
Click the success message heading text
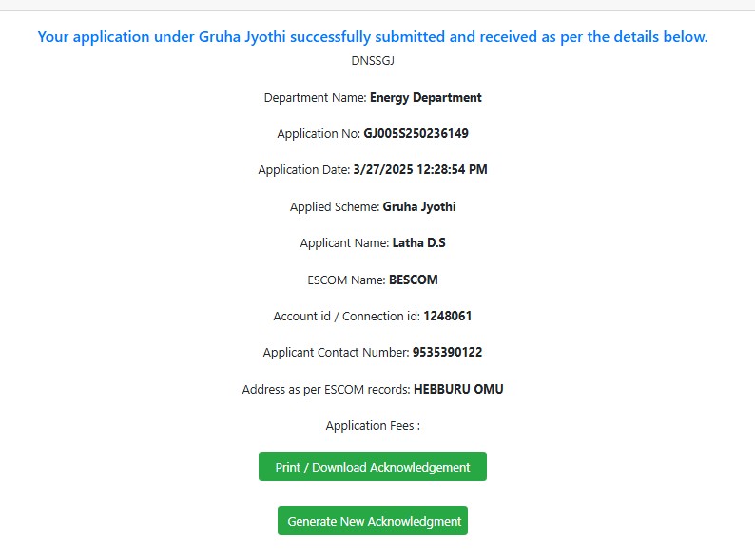[373, 36]
